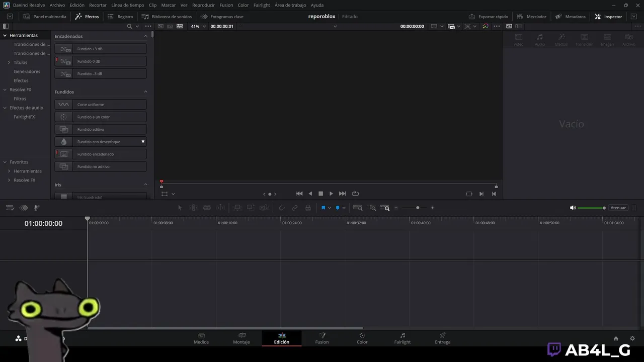This screenshot has height=362, width=644.
Task: Collapse the Fundidos section
Action: (x=146, y=92)
